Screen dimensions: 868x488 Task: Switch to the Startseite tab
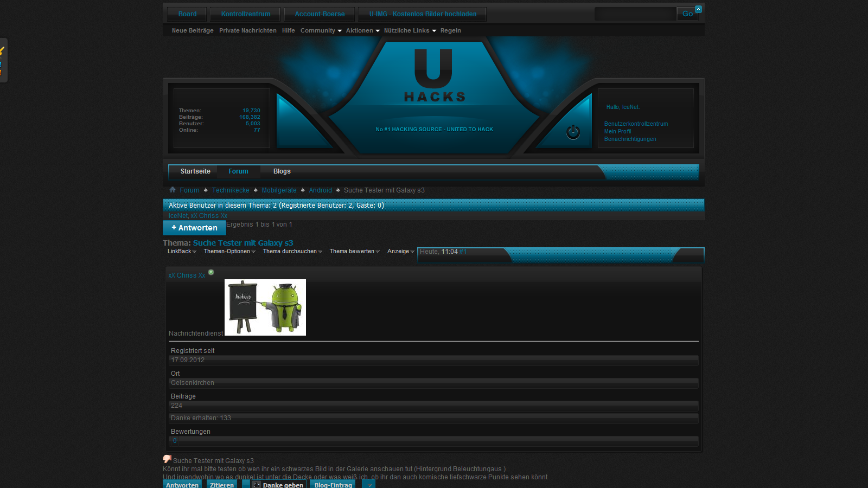click(195, 171)
